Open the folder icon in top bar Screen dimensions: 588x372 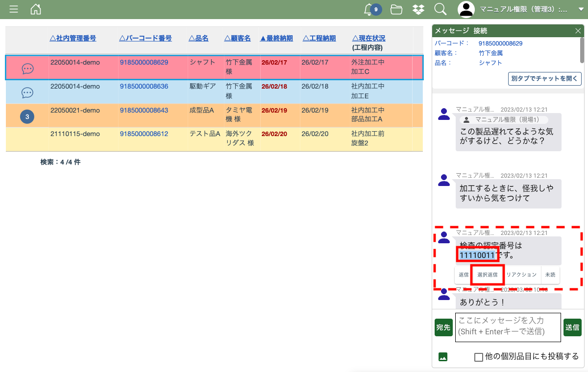point(396,9)
